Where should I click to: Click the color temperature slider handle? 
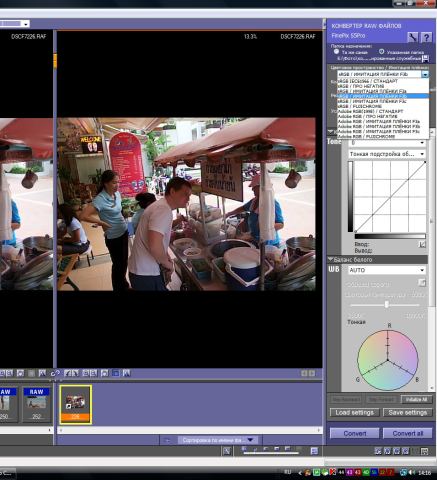386,304
